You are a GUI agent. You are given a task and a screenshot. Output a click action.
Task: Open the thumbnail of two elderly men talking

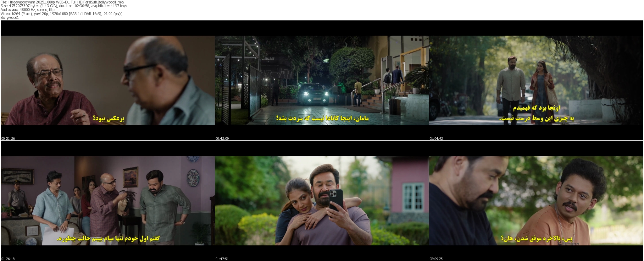[108, 80]
